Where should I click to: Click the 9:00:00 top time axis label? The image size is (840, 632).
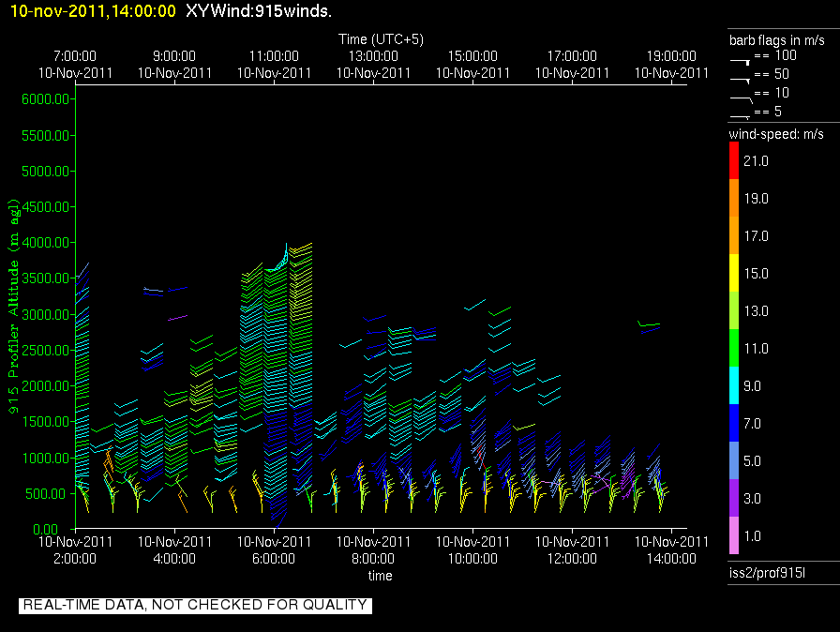(x=174, y=55)
